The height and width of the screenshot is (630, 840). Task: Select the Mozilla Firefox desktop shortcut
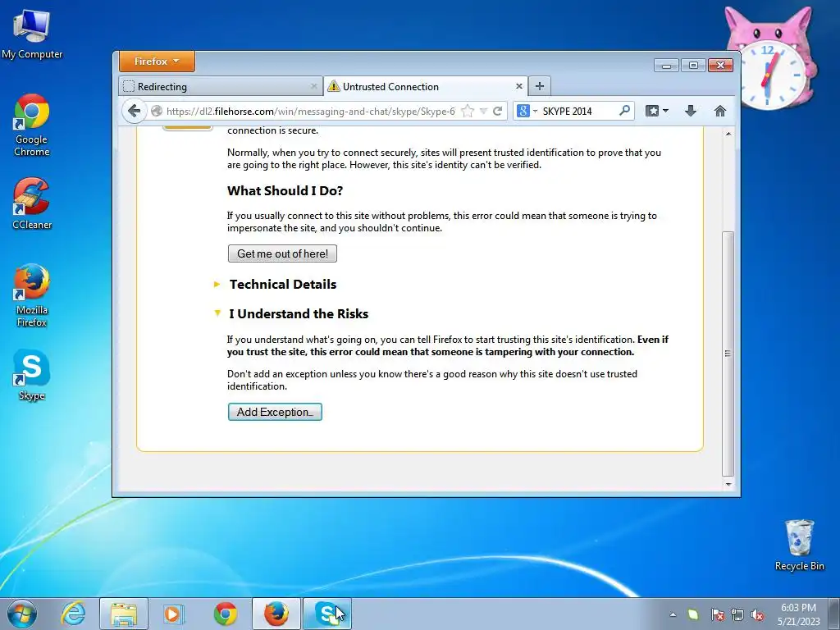point(32,295)
